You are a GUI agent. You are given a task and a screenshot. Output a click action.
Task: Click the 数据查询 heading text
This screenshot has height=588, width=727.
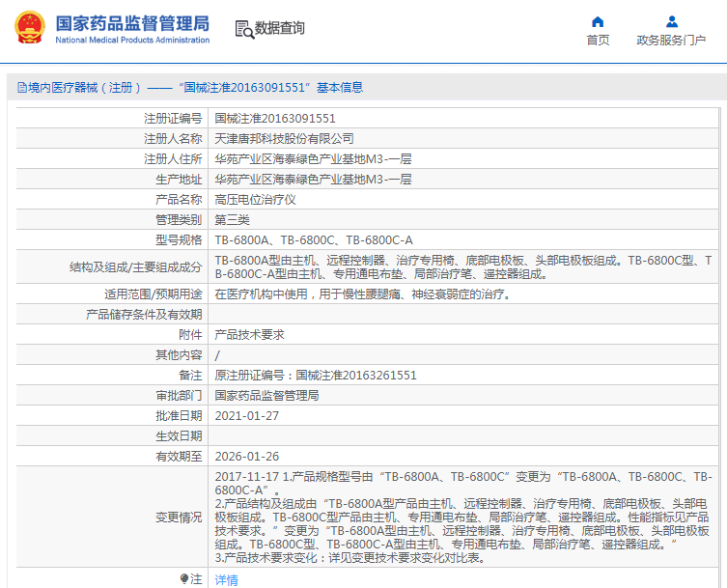(280, 28)
